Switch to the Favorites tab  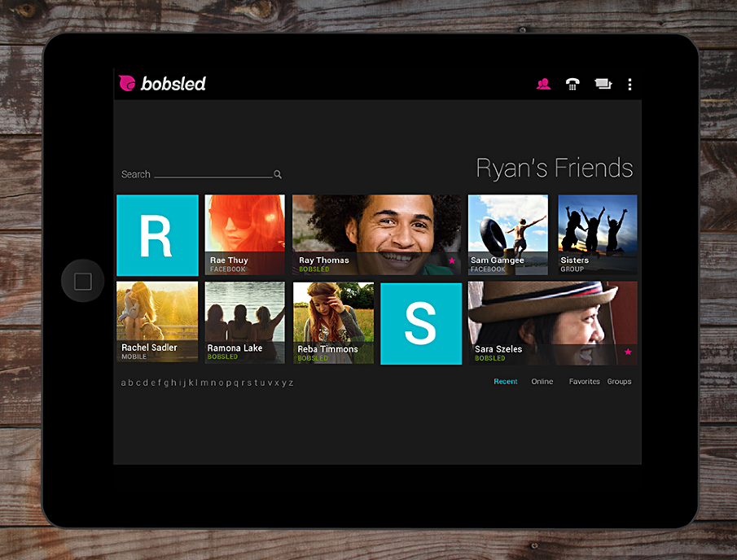pos(584,382)
